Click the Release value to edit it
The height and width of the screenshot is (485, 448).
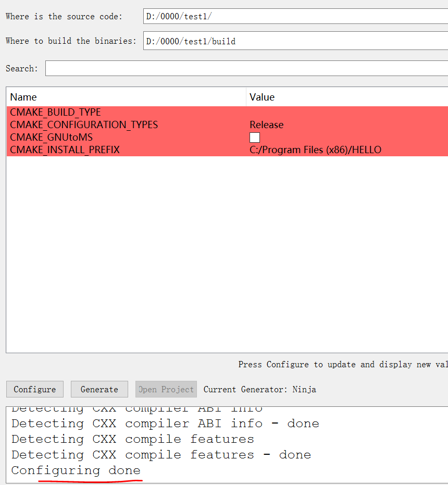266,125
